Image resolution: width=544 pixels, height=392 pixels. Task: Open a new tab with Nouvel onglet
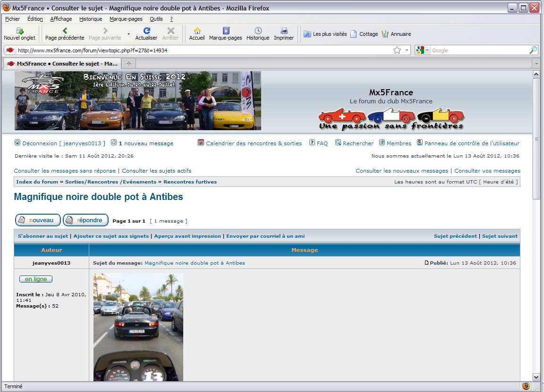[x=19, y=34]
